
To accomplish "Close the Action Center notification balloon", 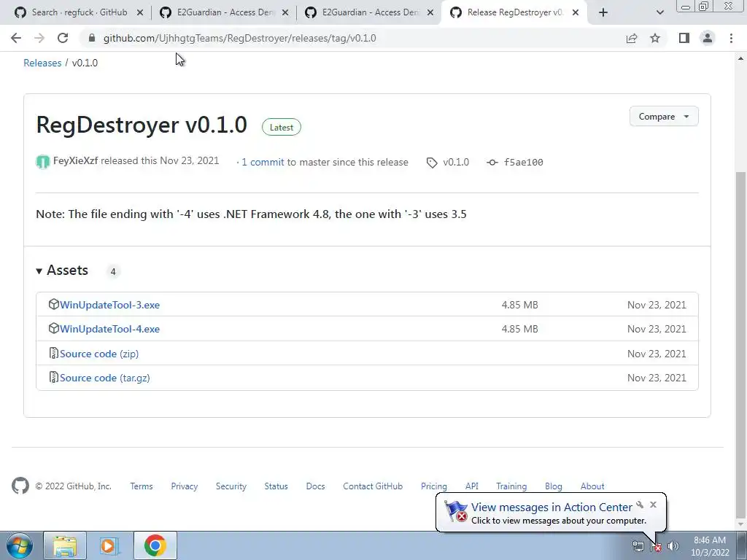I will [653, 505].
